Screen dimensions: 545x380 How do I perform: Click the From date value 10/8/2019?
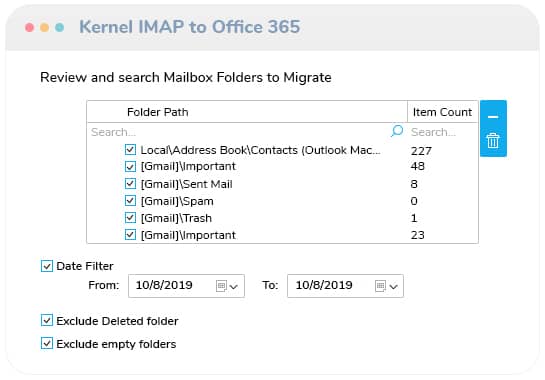pyautogui.click(x=164, y=285)
